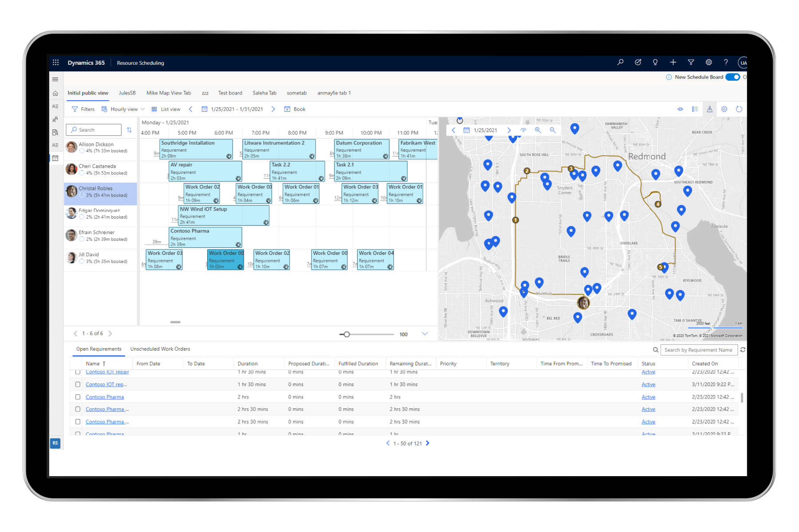Expand the hamburger navigation menu
Screen dimensions: 799x532
point(55,79)
